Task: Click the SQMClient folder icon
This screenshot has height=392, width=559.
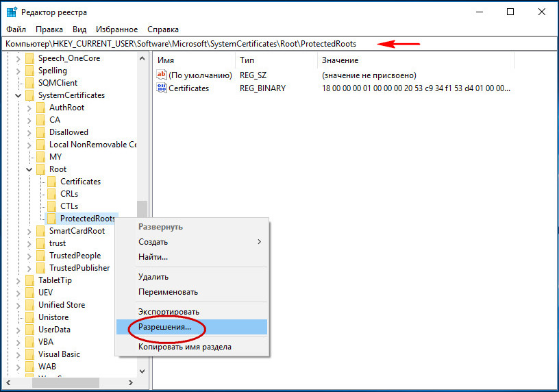Action: click(30, 83)
